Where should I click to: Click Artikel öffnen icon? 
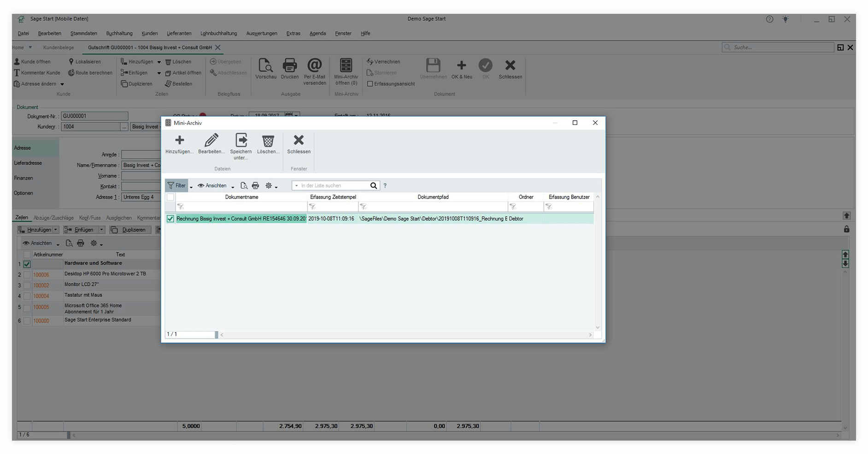(168, 73)
